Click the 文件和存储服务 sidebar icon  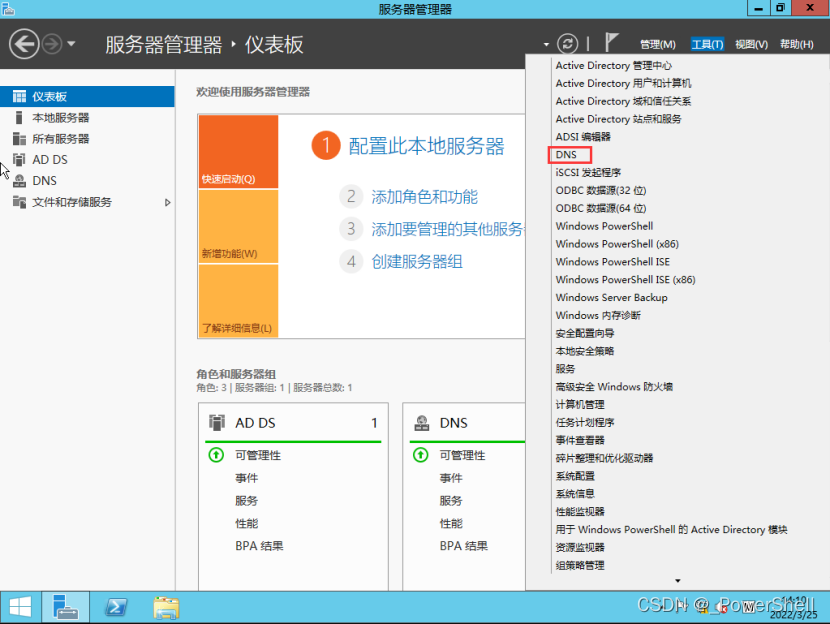[x=19, y=202]
